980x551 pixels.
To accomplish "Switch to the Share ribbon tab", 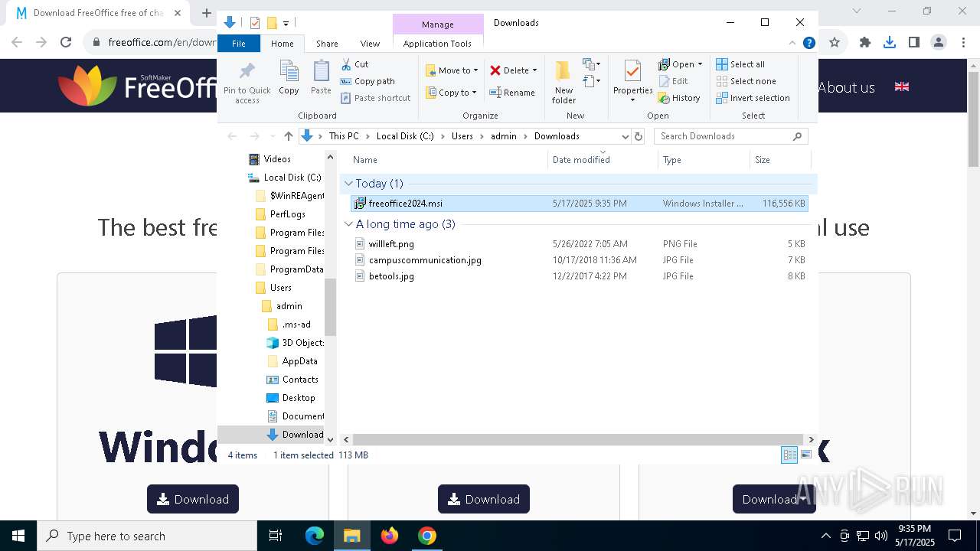I will pos(327,44).
